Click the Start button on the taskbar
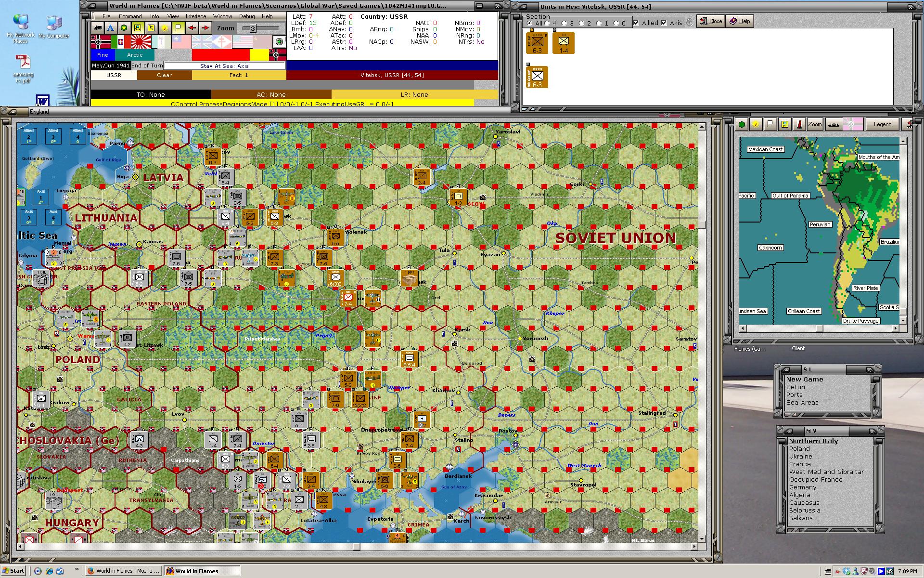The width and height of the screenshot is (924, 578). pyautogui.click(x=13, y=571)
